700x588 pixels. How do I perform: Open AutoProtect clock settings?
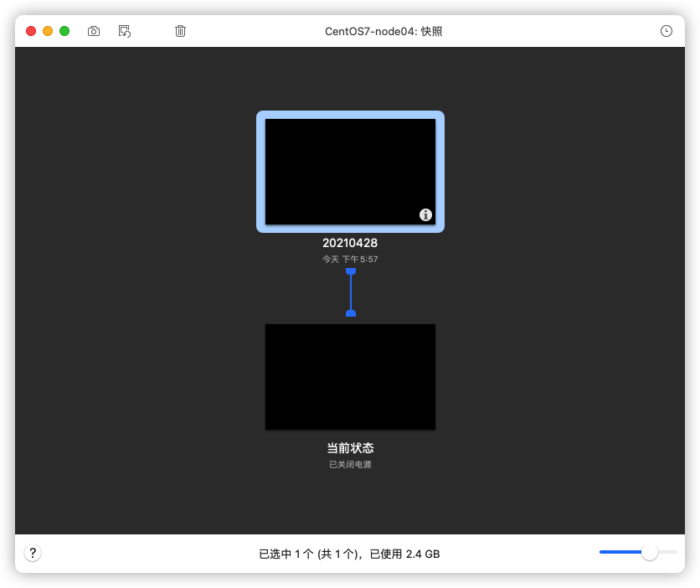666,31
